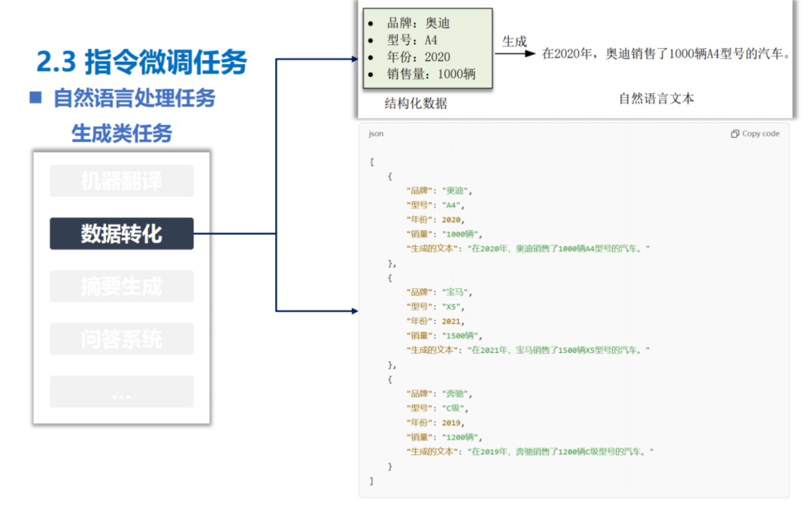Viewport: 812px width, 507px height.
Task: Click the JSON line "销量": "1000辆"
Action: click(444, 234)
